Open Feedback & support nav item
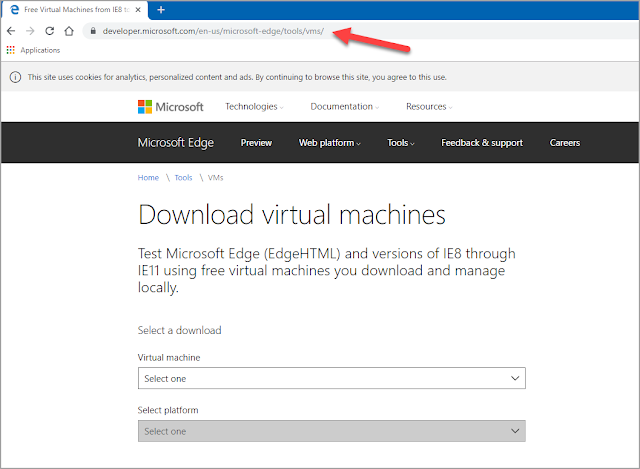 (x=482, y=143)
